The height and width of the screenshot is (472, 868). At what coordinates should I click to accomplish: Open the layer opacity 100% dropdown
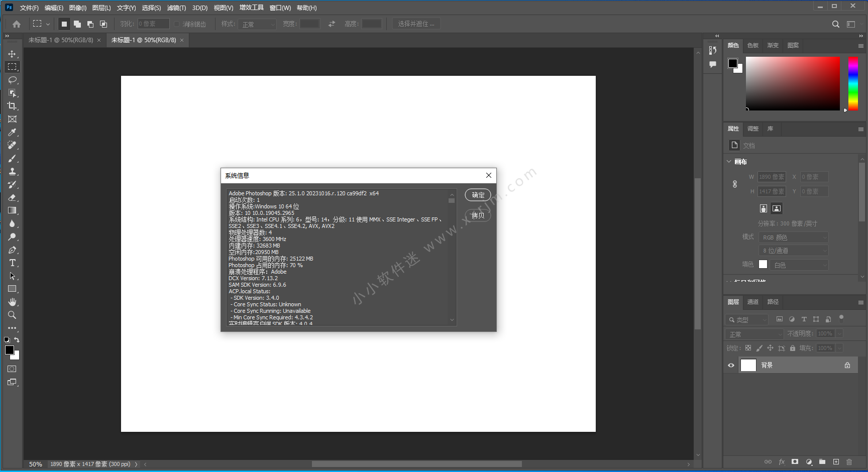[839, 334]
